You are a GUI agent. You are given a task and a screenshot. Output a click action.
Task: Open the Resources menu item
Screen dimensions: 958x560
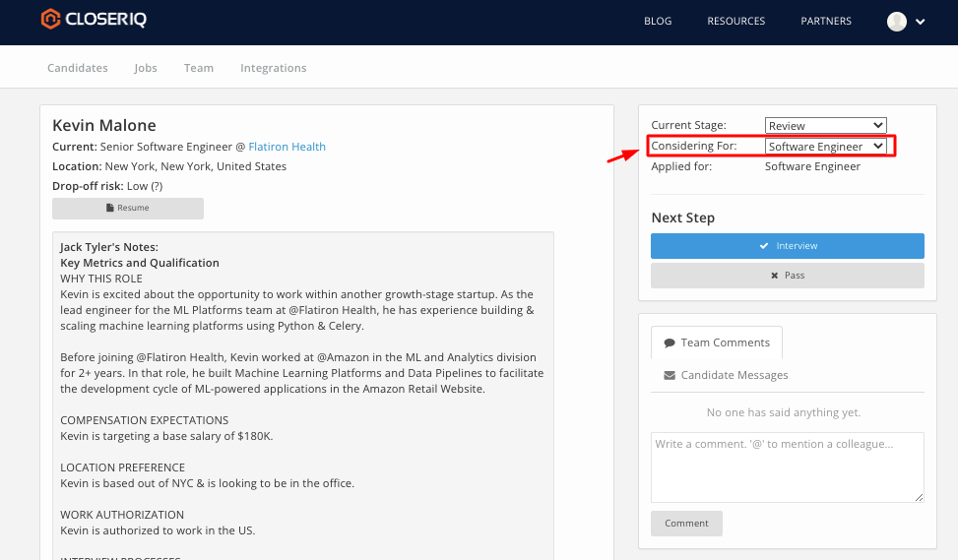735,22
